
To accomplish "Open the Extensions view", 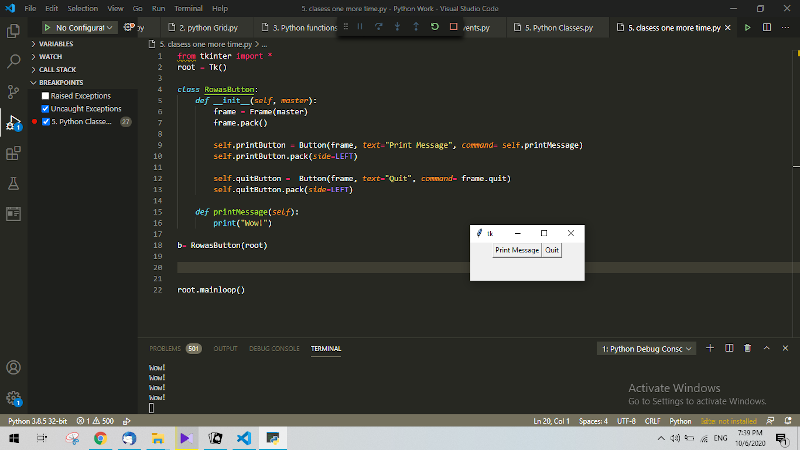I will 13,153.
